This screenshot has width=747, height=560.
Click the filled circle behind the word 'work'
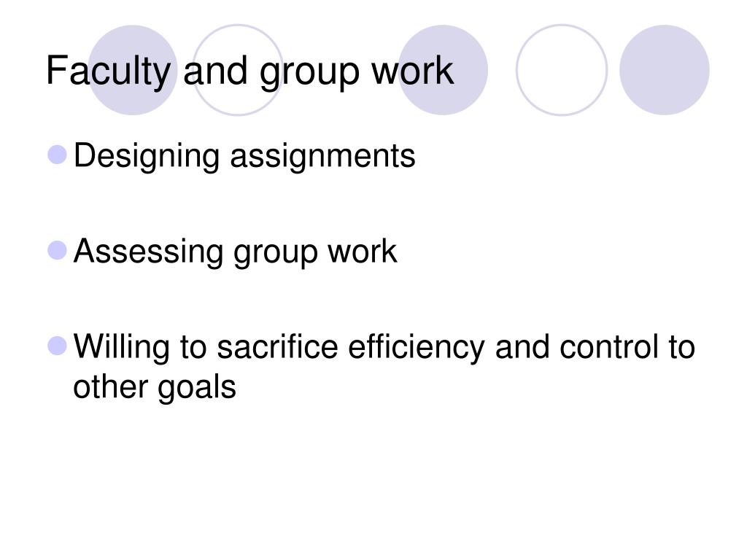443,70
